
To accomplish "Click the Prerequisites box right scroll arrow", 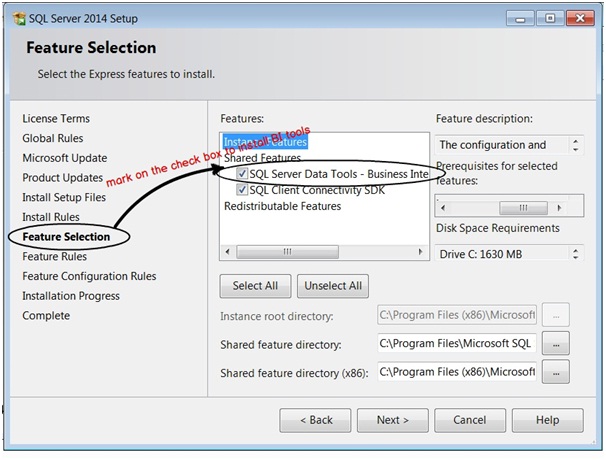I will (x=559, y=208).
